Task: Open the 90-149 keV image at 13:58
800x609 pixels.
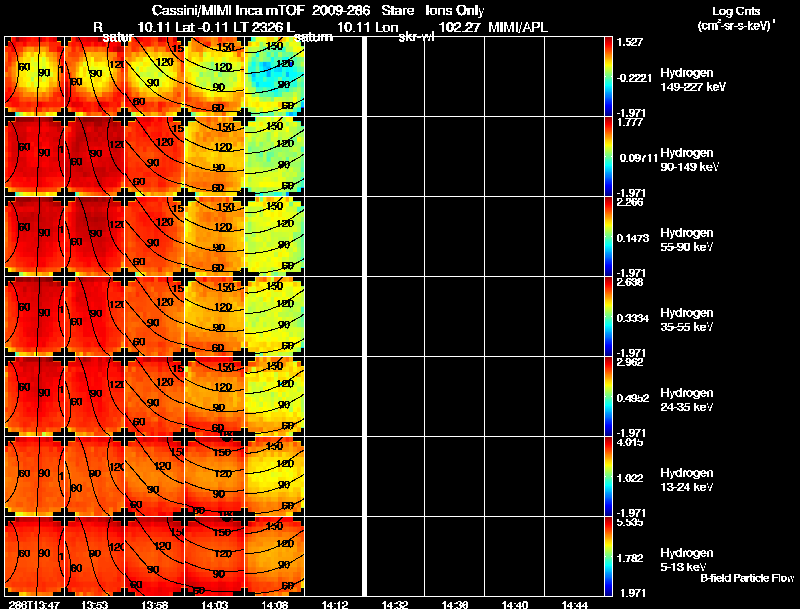Action: coord(155,157)
